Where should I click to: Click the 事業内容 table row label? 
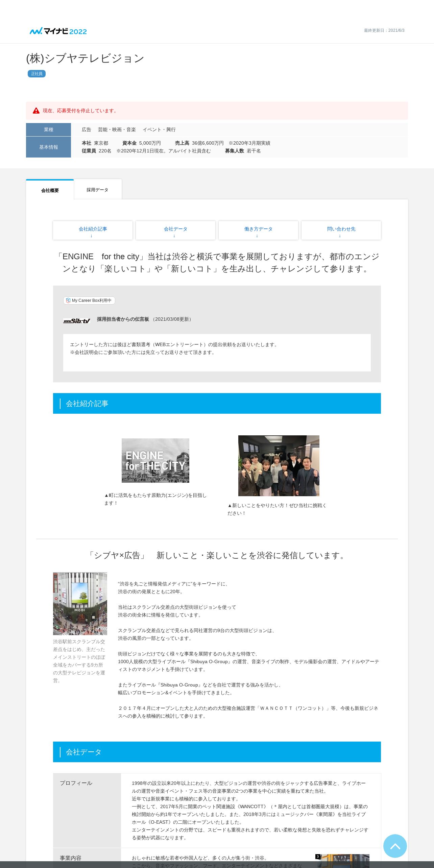(x=71, y=858)
